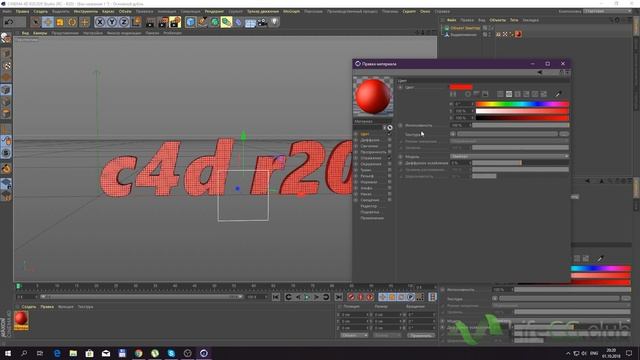
Task: Click the back arrow in material editor
Action: tap(540, 72)
